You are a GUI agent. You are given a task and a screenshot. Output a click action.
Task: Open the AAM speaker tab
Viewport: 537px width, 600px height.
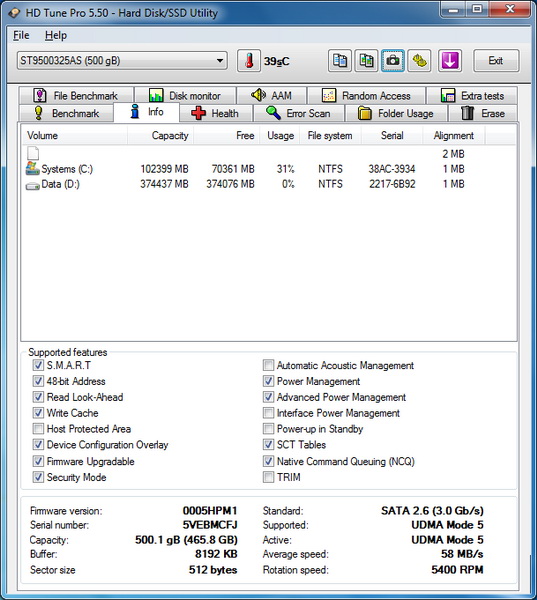(x=271, y=95)
